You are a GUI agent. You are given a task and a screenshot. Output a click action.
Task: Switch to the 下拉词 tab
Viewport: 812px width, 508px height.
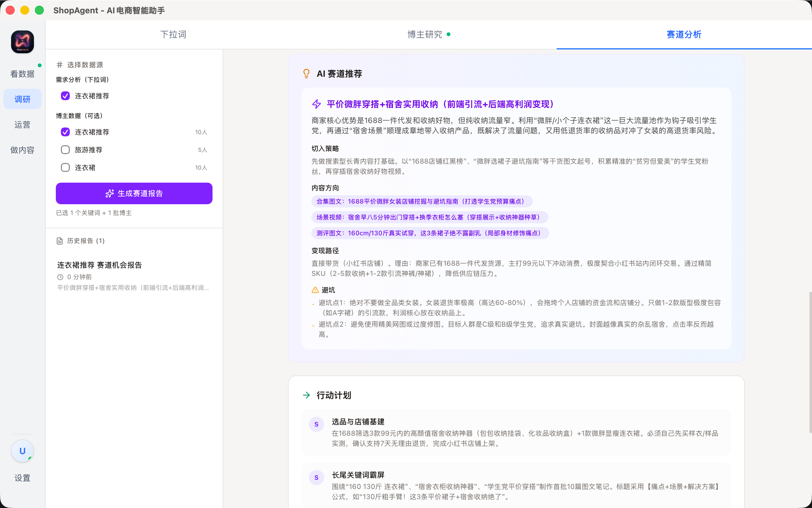pyautogui.click(x=174, y=34)
